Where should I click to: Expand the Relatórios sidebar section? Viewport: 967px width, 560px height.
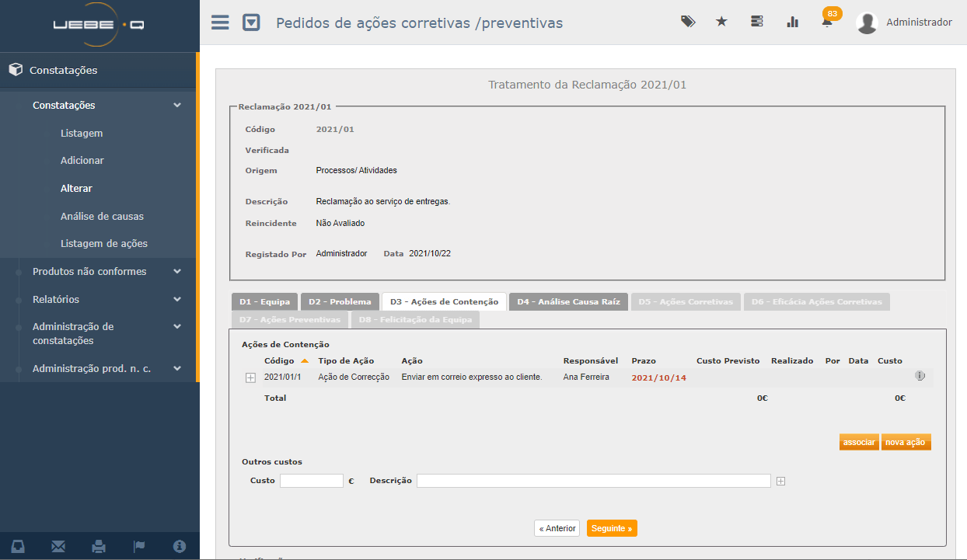coord(56,299)
